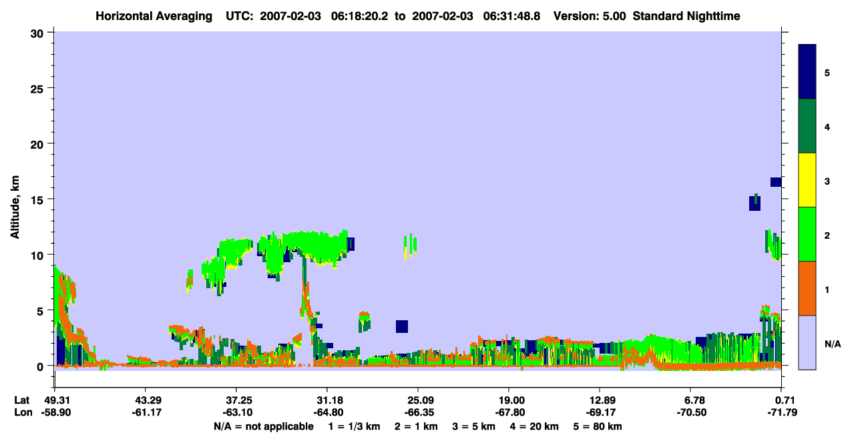The width and height of the screenshot is (868, 445).
Task: Click longitude value -70.50
Action: [691, 412]
